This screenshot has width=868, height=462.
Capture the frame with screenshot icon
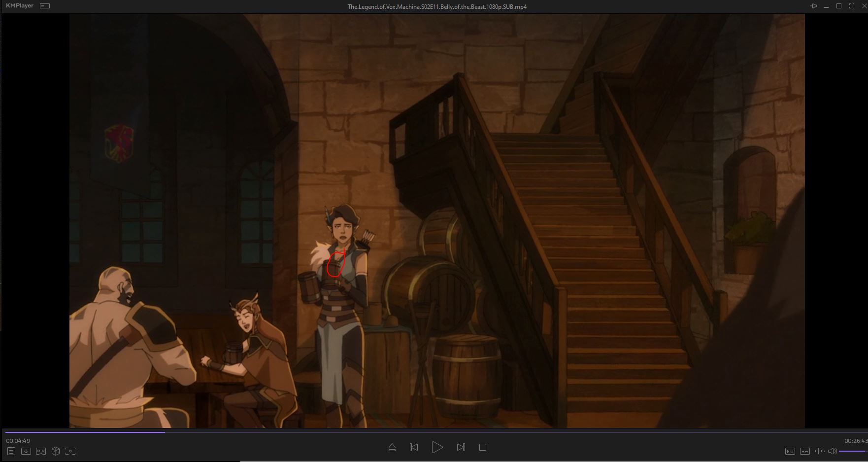70,451
